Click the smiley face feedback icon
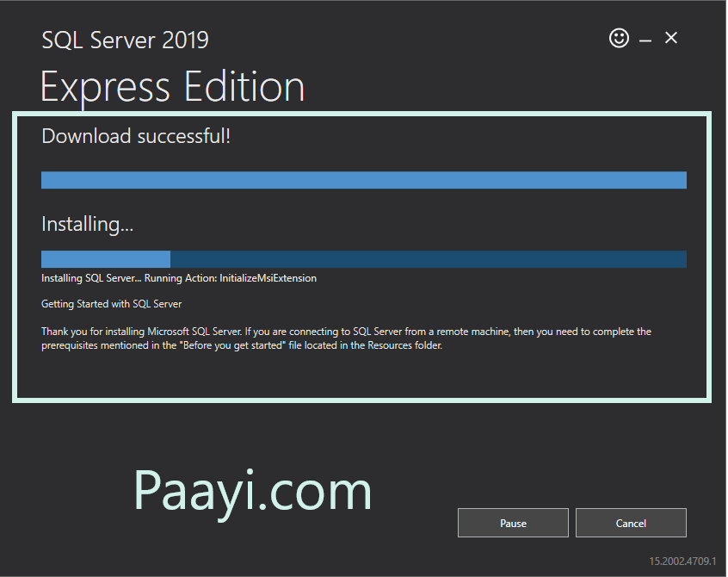 pyautogui.click(x=619, y=38)
